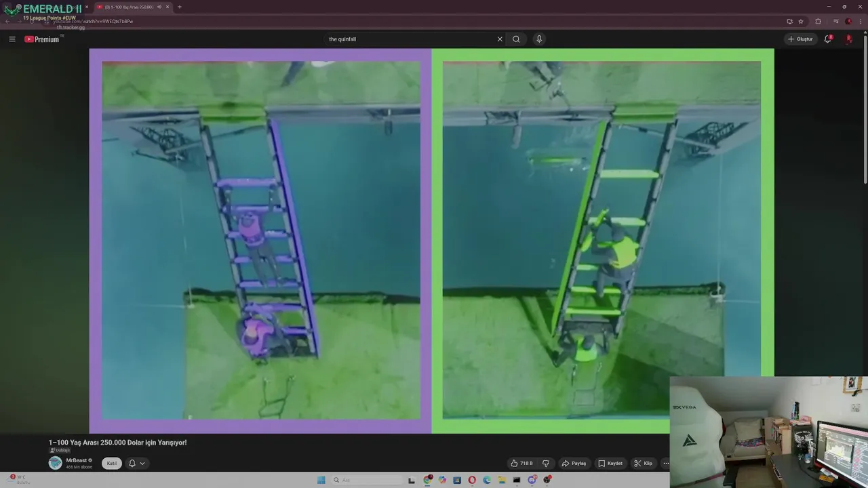The width and height of the screenshot is (868, 488).
Task: Open the Opera icon in the taskbar
Action: click(x=472, y=480)
